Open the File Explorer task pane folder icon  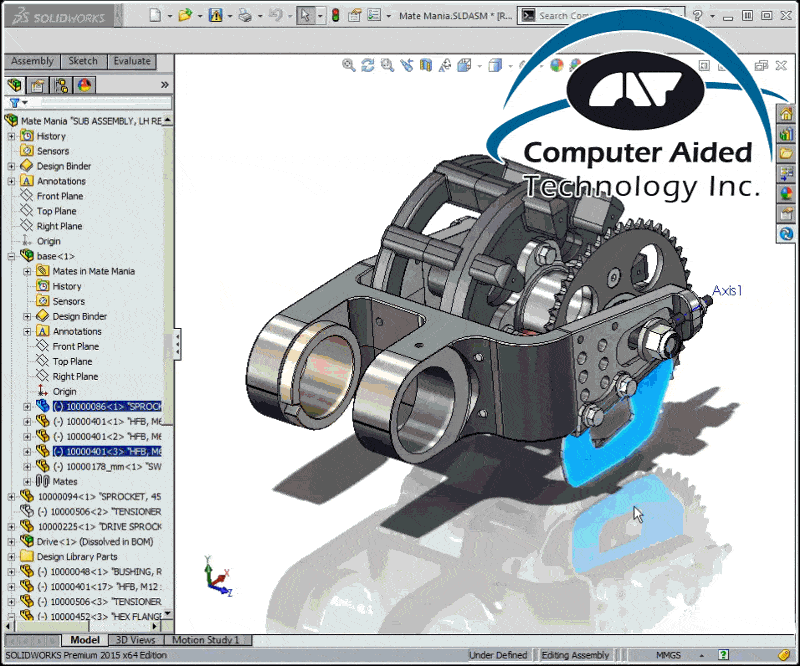tap(786, 153)
